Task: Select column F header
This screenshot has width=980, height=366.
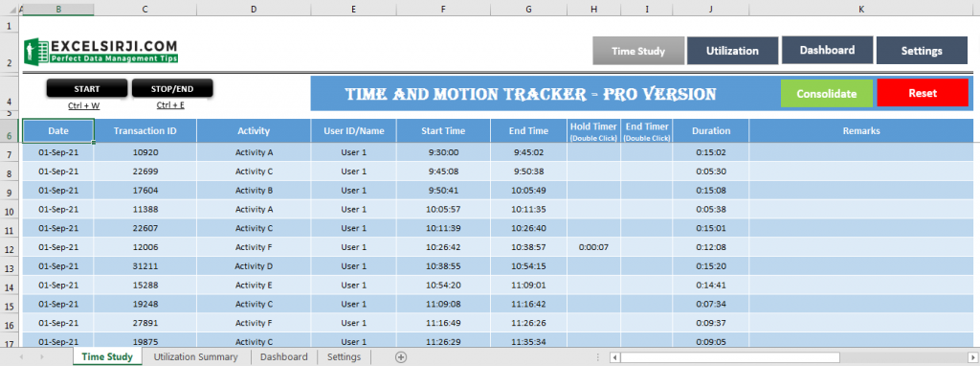Action: tap(443, 10)
